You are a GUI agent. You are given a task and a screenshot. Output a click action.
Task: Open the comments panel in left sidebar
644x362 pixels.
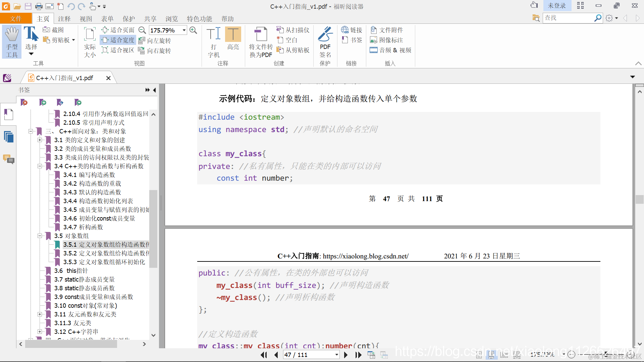point(9,159)
